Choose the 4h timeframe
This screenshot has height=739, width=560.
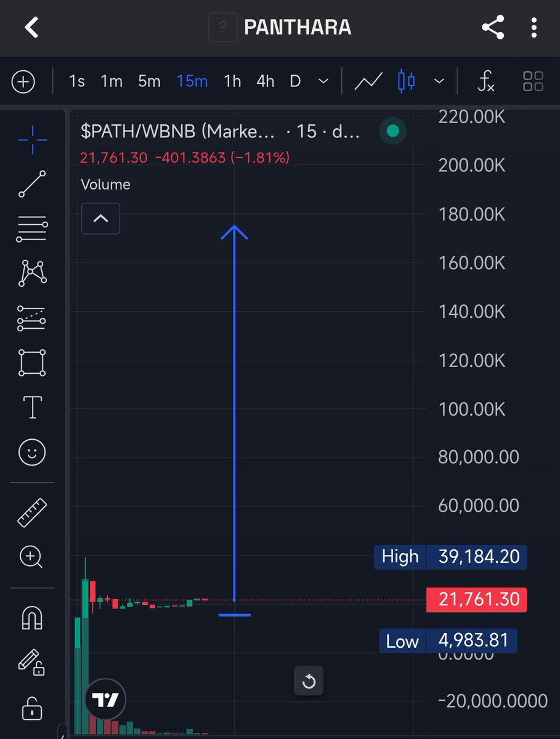265,81
